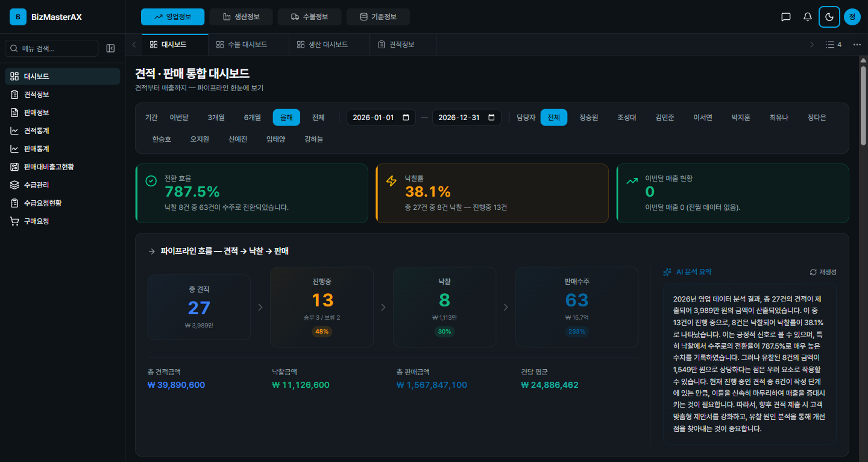Screen dimensions: 868x462
Task: Switch to the 생산정보 top menu
Action: [241, 17]
